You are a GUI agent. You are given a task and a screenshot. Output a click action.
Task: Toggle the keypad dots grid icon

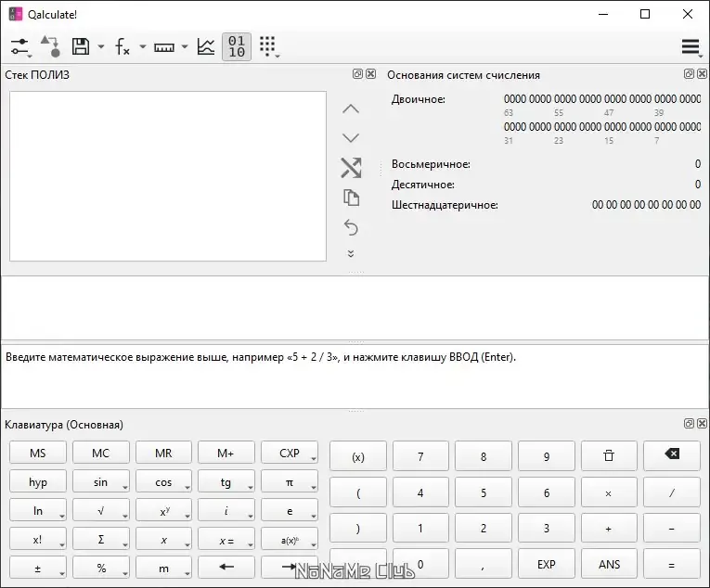click(268, 46)
